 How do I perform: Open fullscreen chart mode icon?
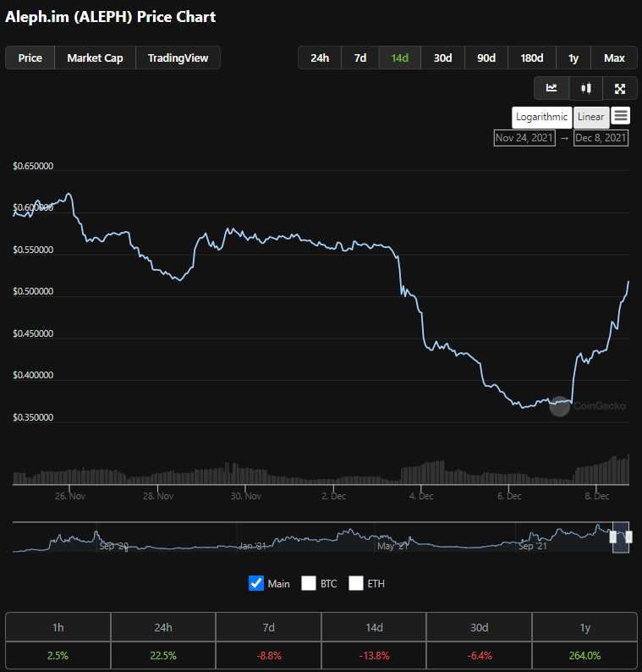[x=620, y=88]
